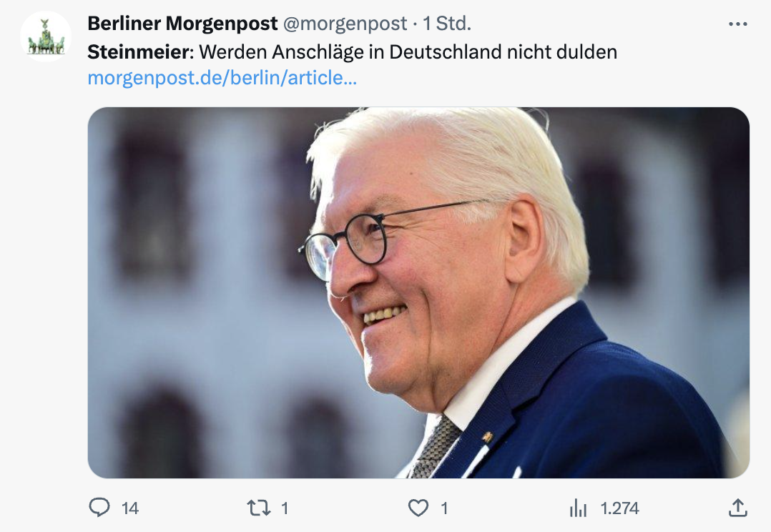
Task: Click the reply speech bubble icon
Action: [x=99, y=508]
